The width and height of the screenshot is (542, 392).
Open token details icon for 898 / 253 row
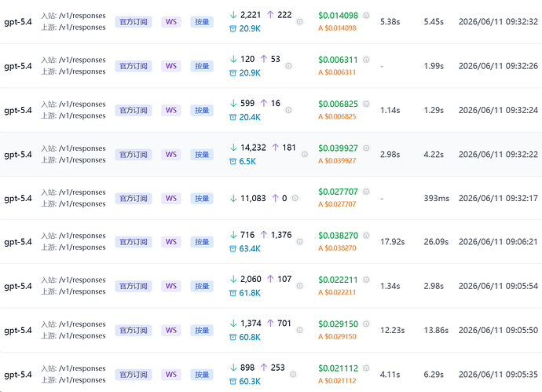[293, 375]
